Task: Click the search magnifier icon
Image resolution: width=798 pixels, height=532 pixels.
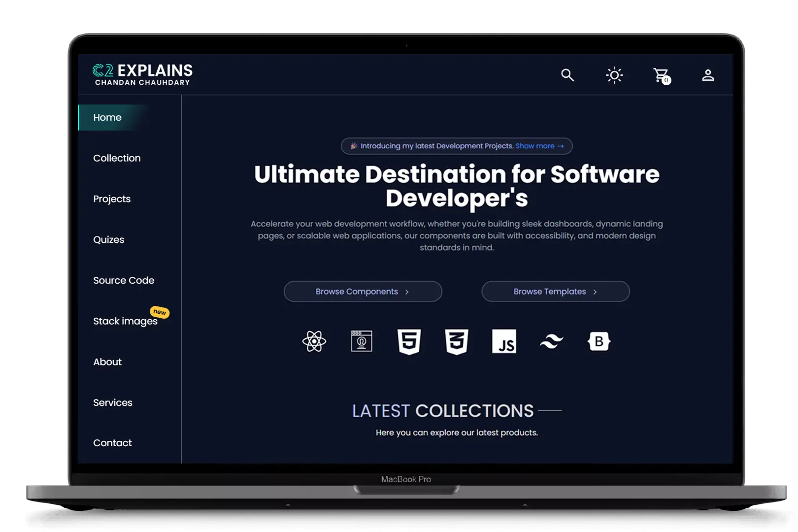Action: pyautogui.click(x=567, y=75)
